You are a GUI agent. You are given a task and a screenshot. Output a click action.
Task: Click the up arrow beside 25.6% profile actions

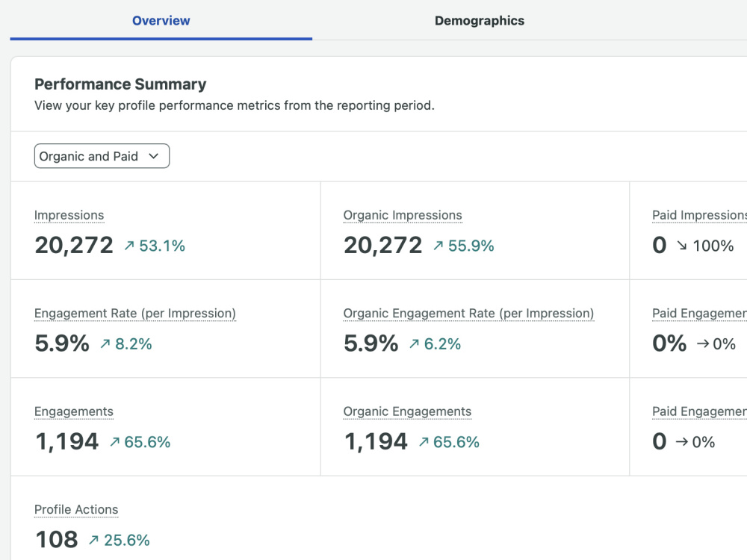click(94, 540)
